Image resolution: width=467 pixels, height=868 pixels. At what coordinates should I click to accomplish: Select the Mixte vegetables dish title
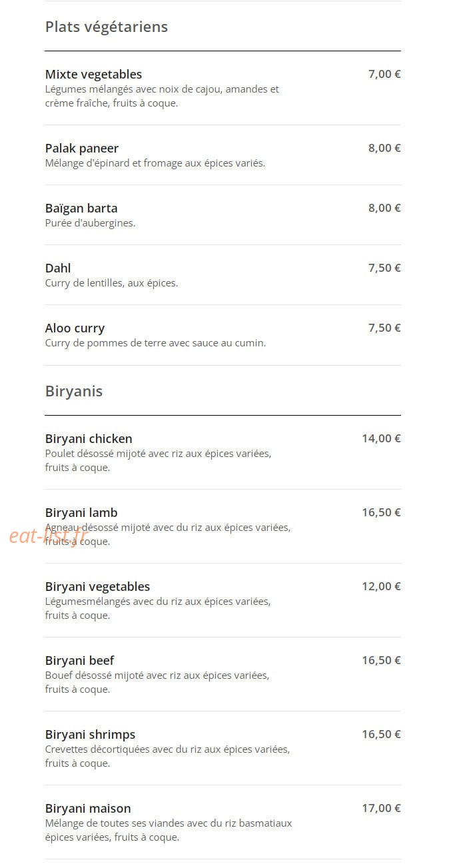click(93, 74)
